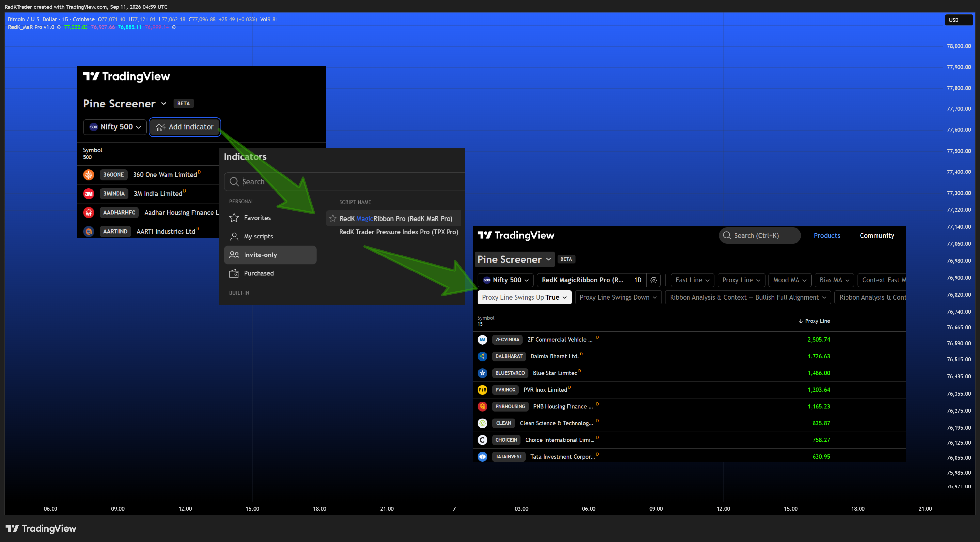This screenshot has height=542, width=980.
Task: Click the TATAINVEST logo icon
Action: pos(482,457)
